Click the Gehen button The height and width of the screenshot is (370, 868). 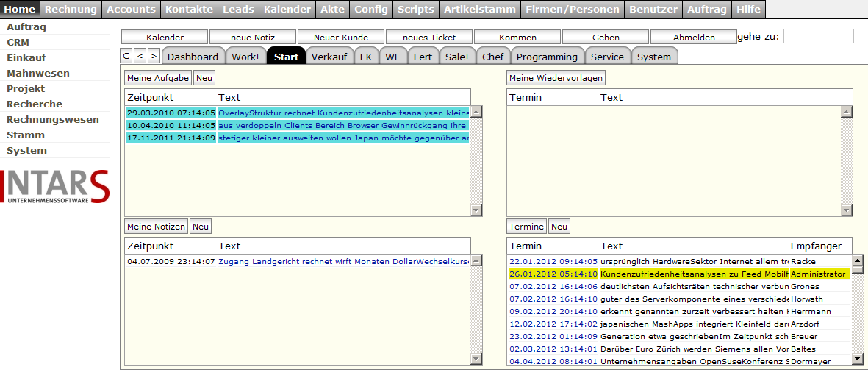coord(606,37)
